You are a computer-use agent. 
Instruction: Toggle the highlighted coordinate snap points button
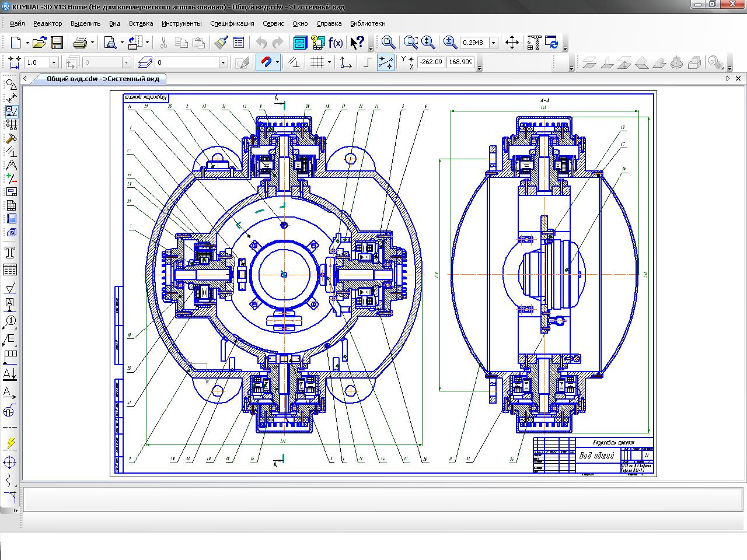386,62
